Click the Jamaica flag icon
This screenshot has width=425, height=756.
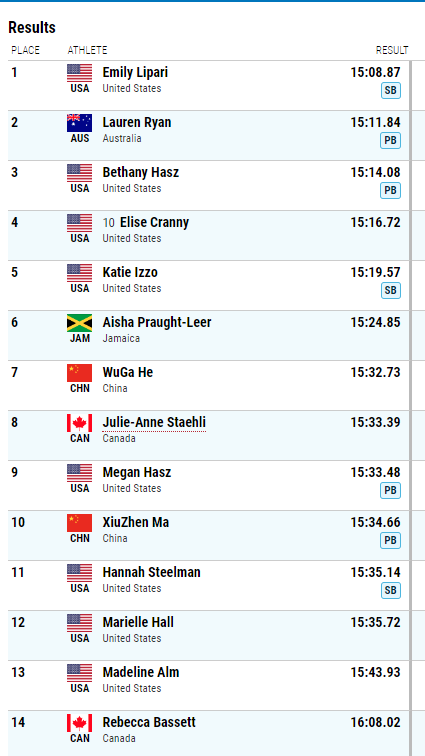(x=79, y=323)
